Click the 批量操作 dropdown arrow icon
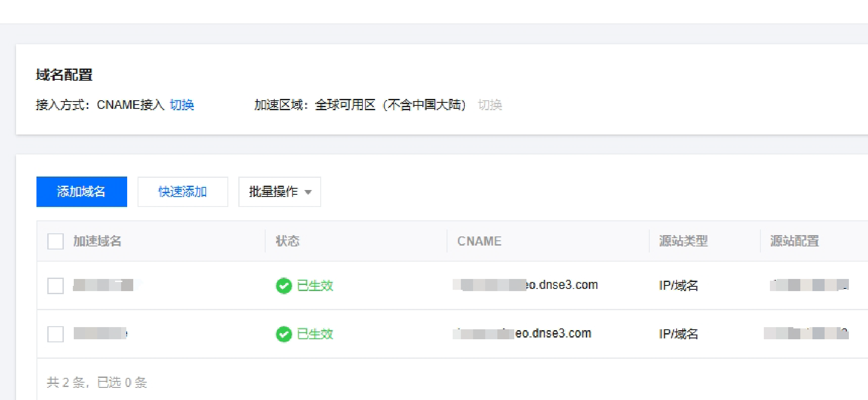Image resolution: width=868 pixels, height=400 pixels. pyautogui.click(x=308, y=192)
